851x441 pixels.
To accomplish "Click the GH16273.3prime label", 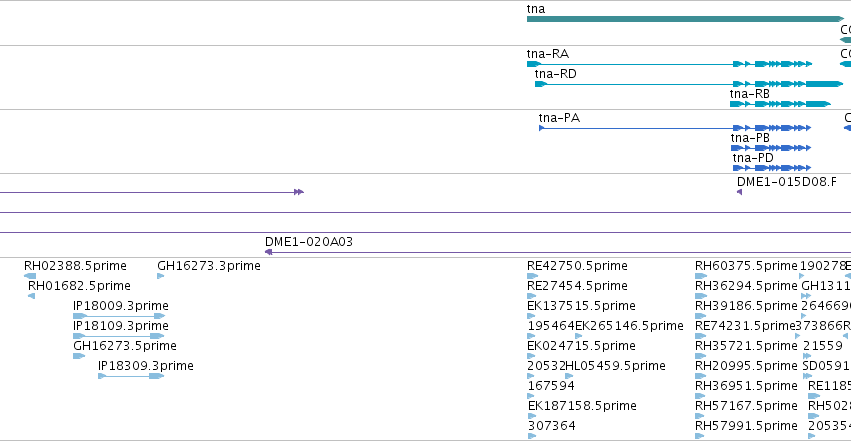I will 209,266.
